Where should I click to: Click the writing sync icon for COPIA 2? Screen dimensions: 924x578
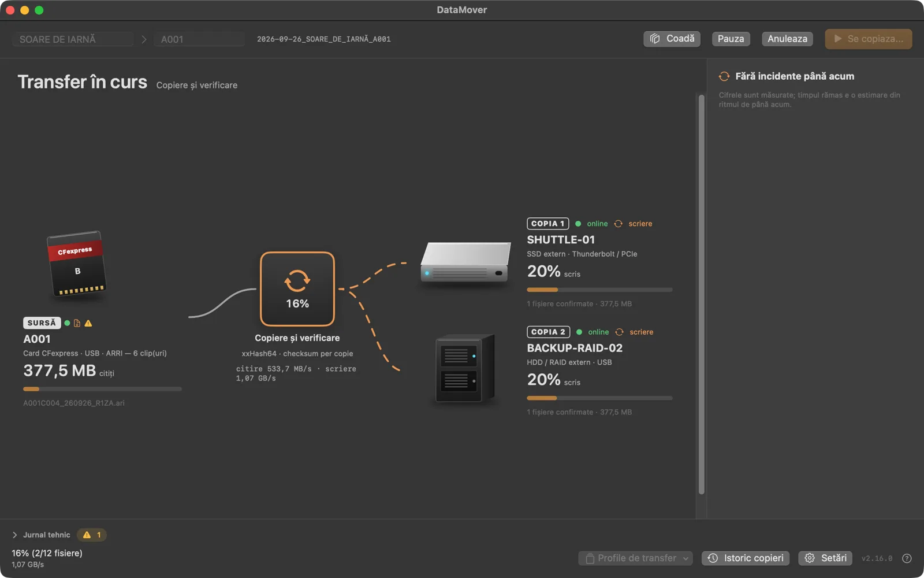tap(620, 332)
